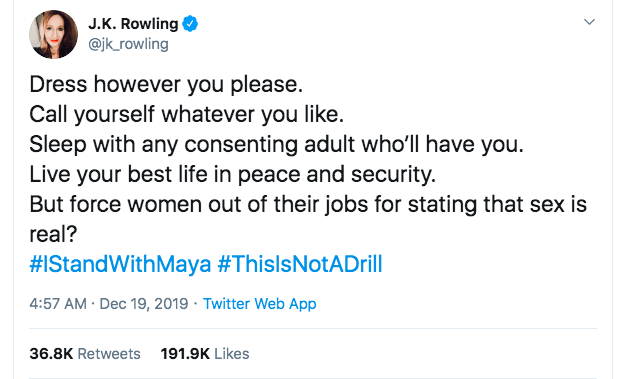
Task: Click the Likes label text
Action: [x=232, y=354]
